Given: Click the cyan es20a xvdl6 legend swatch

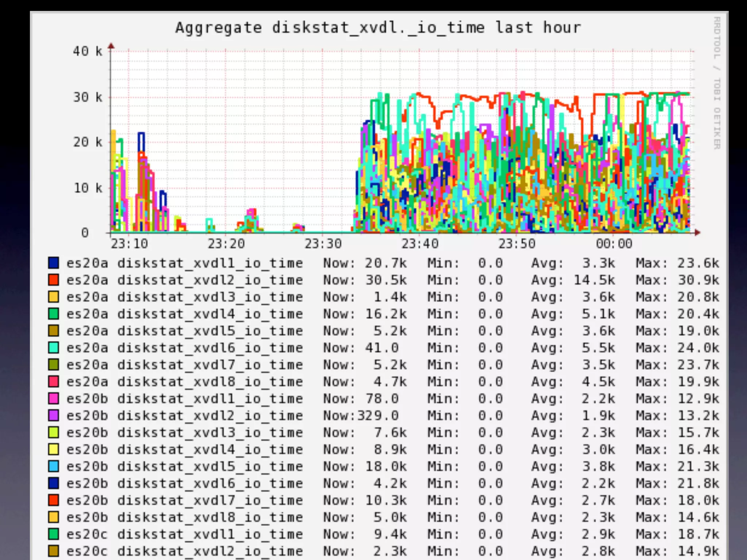Looking at the screenshot, I should tap(53, 347).
